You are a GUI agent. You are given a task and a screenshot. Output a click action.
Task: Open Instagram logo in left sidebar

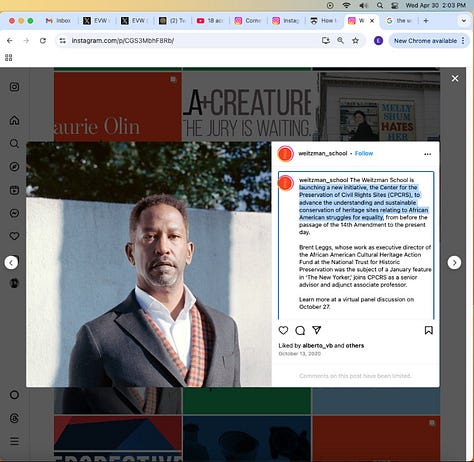click(14, 87)
